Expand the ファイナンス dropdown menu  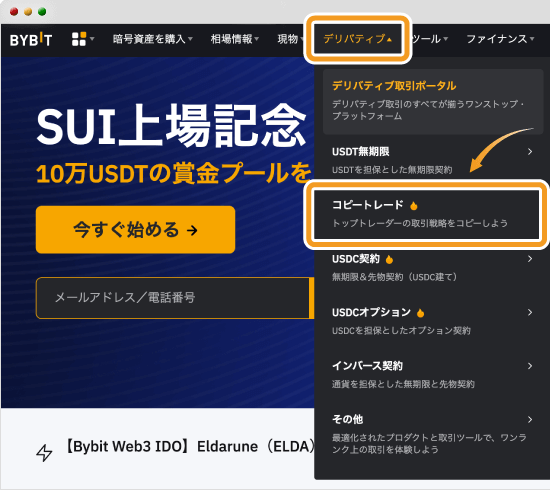pyautogui.click(x=500, y=39)
